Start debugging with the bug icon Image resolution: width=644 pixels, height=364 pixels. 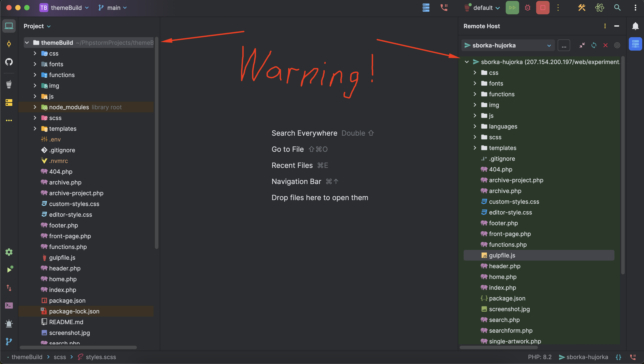pyautogui.click(x=527, y=8)
